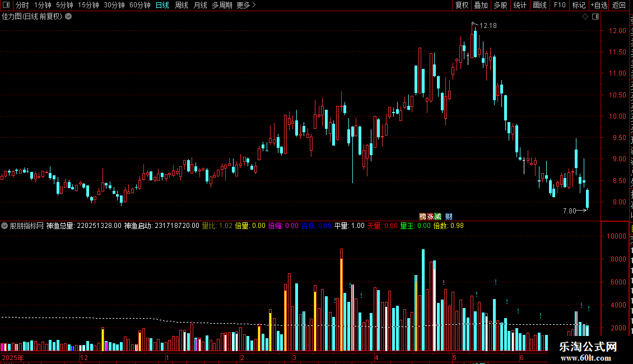The height and width of the screenshot is (364, 633).
Task: Click the 财 marker icon
Action: pyautogui.click(x=449, y=217)
